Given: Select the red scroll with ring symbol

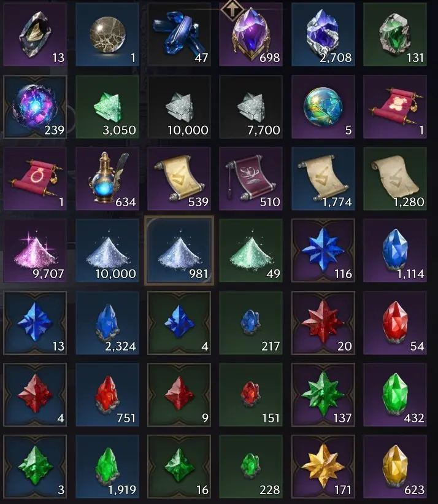Looking at the screenshot, I should 35,179.
